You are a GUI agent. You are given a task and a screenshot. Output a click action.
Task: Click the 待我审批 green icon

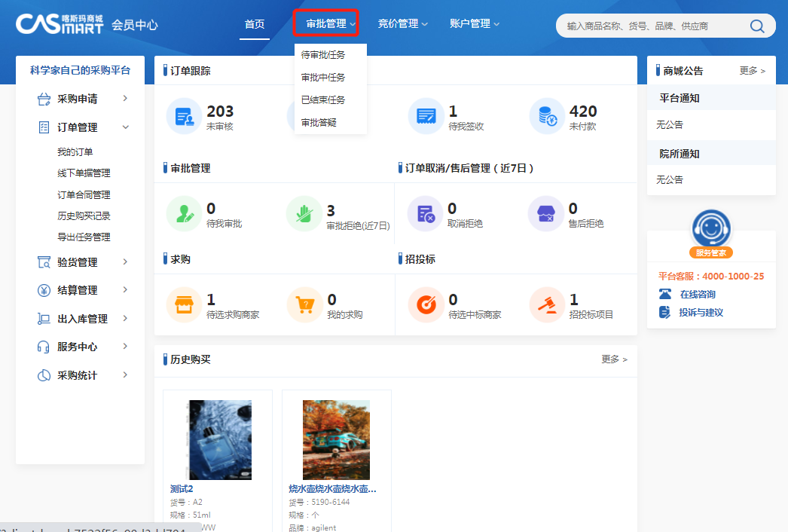coord(185,214)
